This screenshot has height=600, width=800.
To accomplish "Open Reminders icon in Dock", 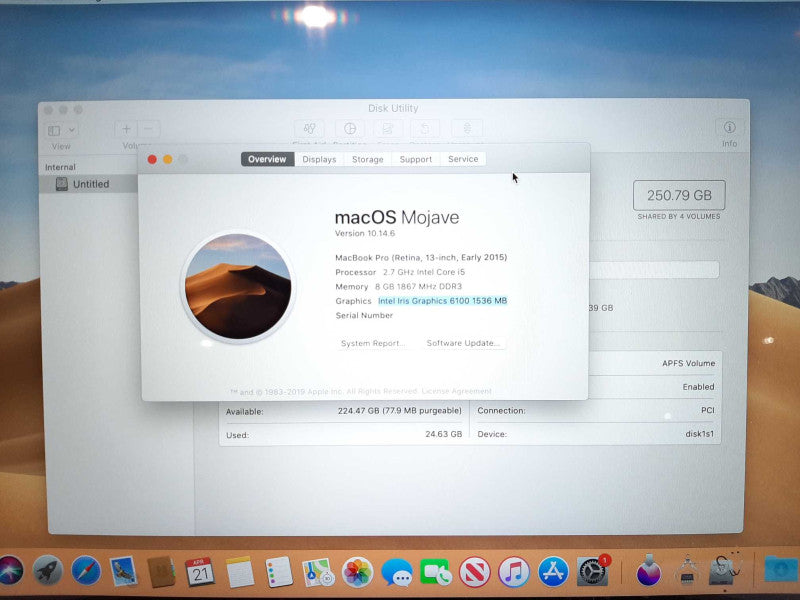I will pos(279,572).
